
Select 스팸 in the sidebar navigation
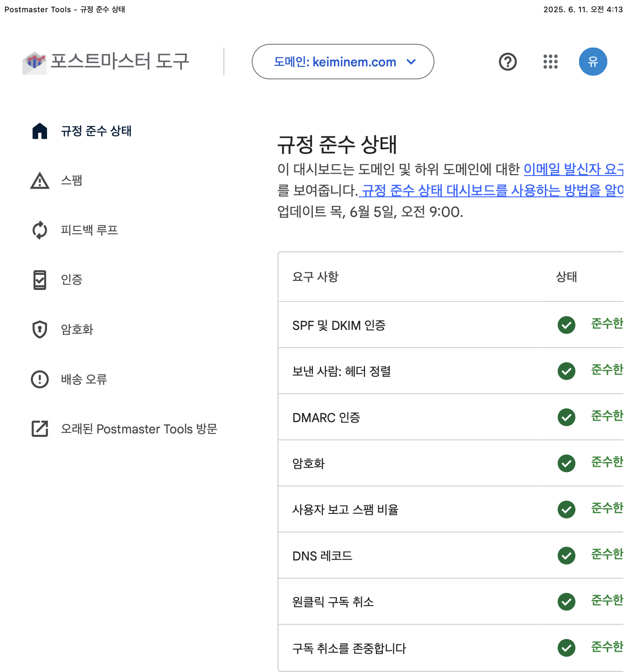click(x=72, y=181)
